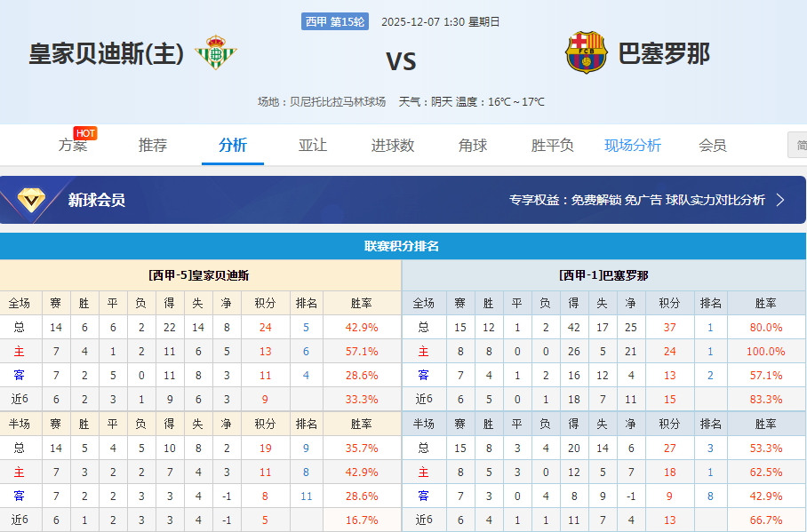
Task: Open the 角球 tab
Action: tap(472, 145)
